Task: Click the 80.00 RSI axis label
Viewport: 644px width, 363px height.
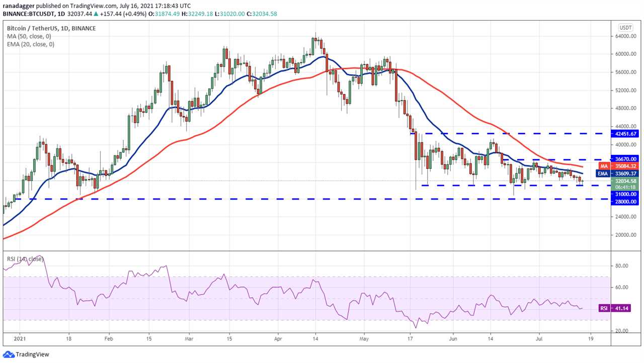Action: tap(622, 266)
